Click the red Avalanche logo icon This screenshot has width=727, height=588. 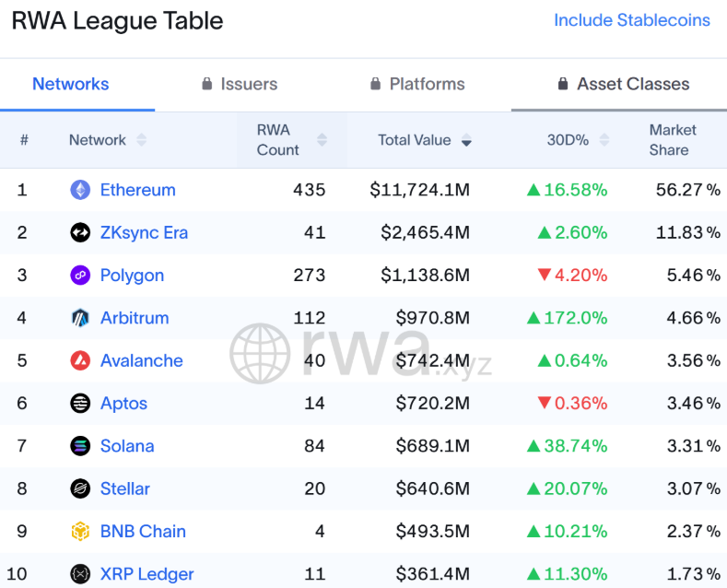(x=80, y=360)
